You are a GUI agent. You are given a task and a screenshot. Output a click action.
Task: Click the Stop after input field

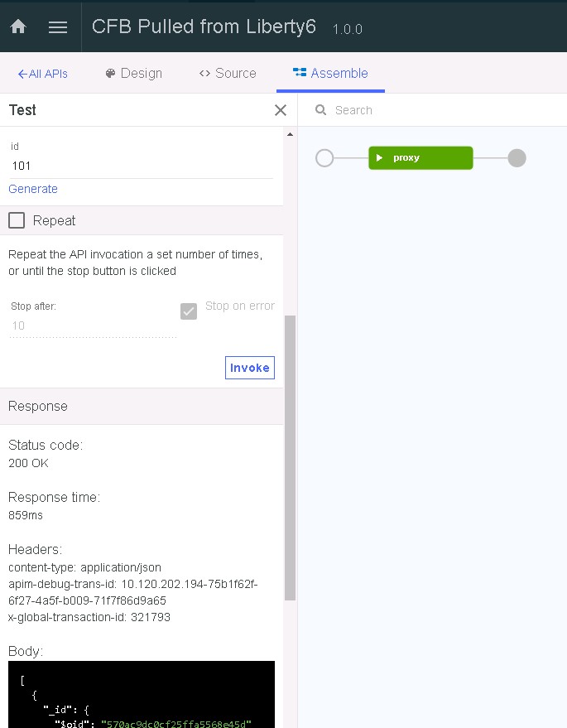tap(91, 325)
